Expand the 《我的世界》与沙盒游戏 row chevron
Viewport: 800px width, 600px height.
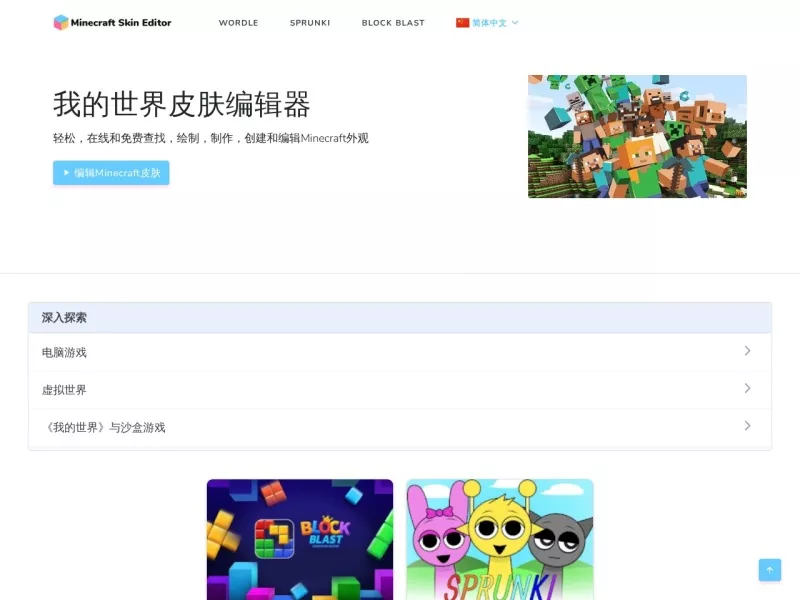click(747, 426)
